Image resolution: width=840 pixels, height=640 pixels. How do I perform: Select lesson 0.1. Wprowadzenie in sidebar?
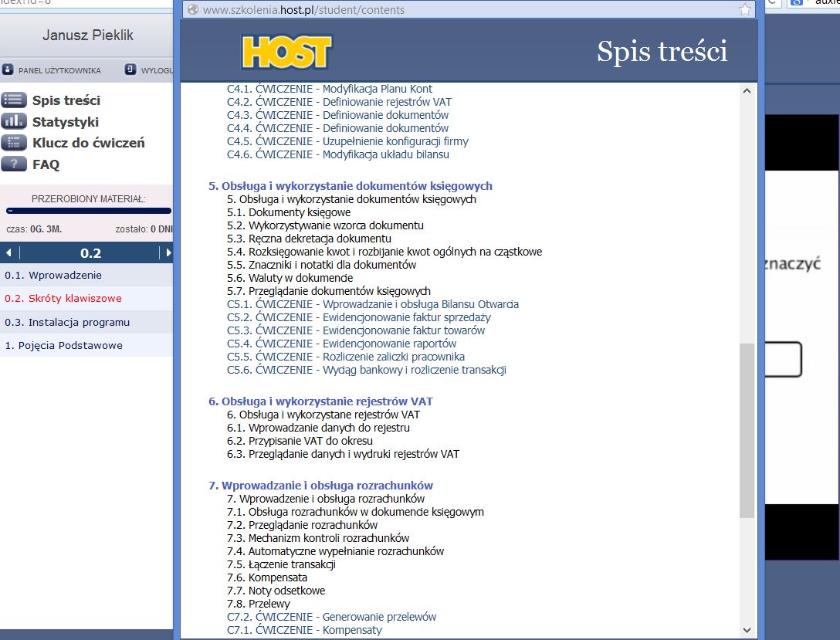click(x=53, y=275)
